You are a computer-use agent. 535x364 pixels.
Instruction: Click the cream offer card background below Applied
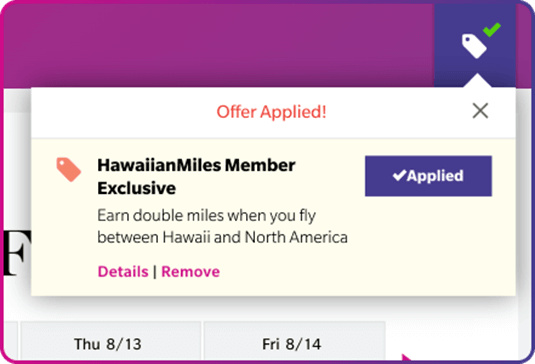point(428,246)
